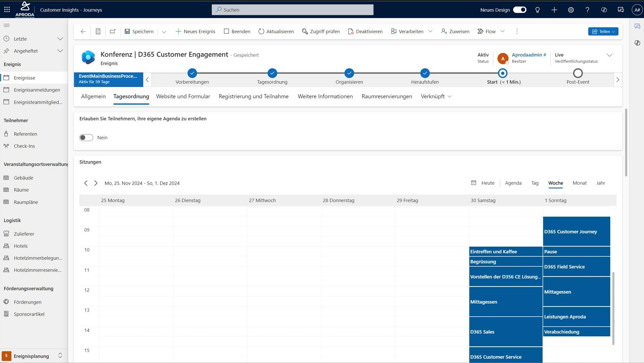
Task: Click the Neues Ereignis button
Action: point(195,31)
